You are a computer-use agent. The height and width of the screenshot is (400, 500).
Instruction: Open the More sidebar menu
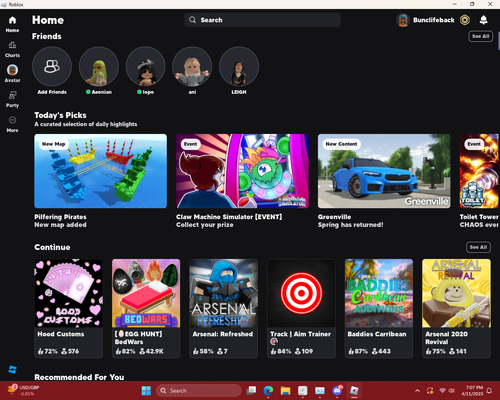coord(12,120)
